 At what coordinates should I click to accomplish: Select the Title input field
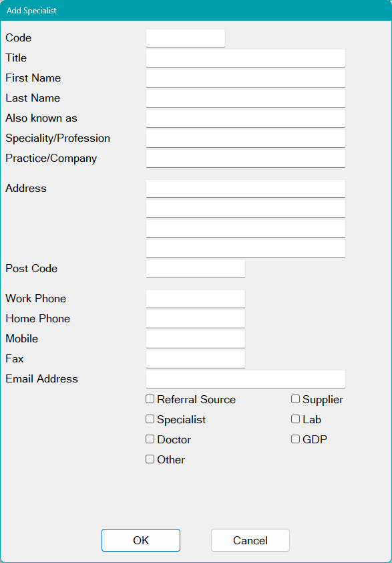[245, 58]
